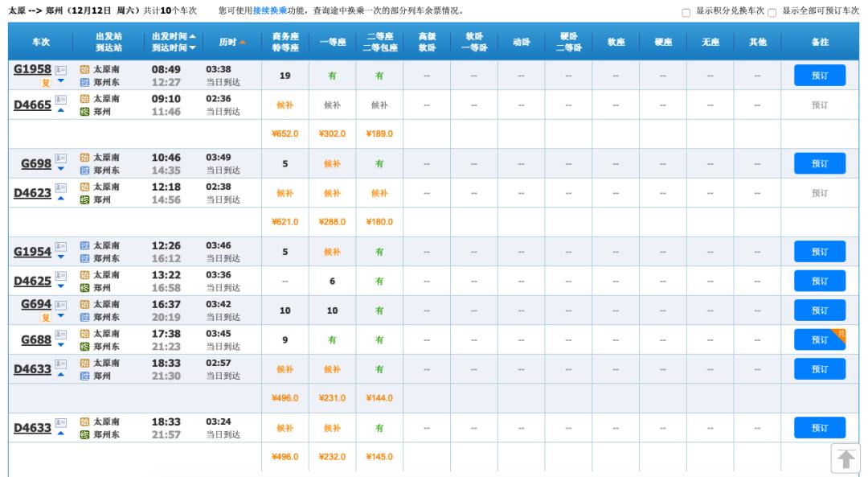Open the 接续换乘 link

pyautogui.click(x=270, y=11)
